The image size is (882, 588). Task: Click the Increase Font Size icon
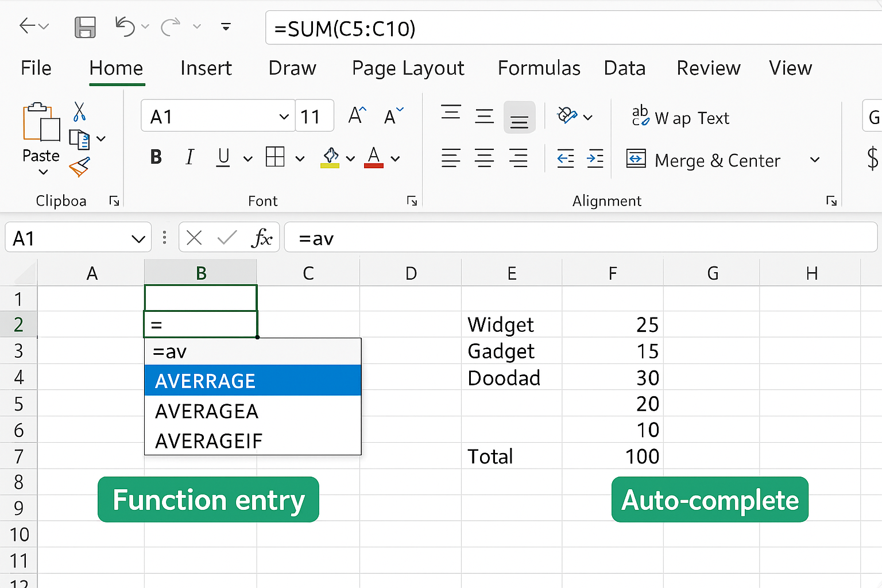357,115
